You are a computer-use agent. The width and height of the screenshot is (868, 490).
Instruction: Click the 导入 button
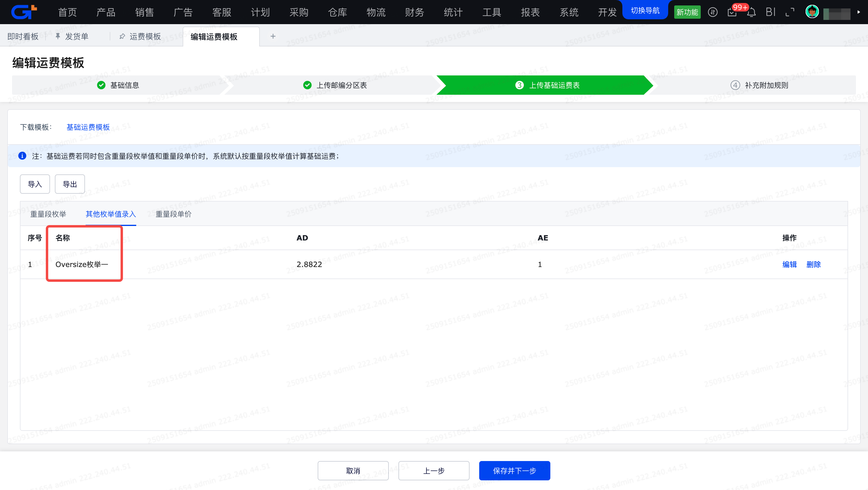click(35, 184)
